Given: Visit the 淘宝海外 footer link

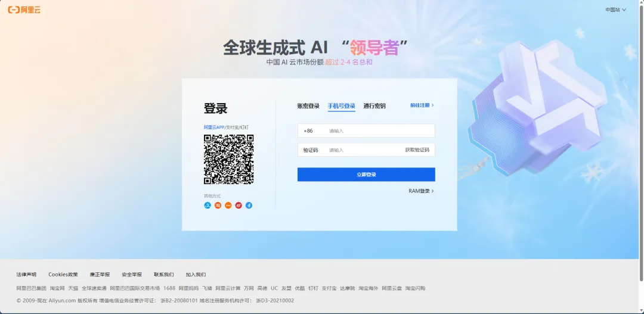Looking at the screenshot, I should pos(369,288).
